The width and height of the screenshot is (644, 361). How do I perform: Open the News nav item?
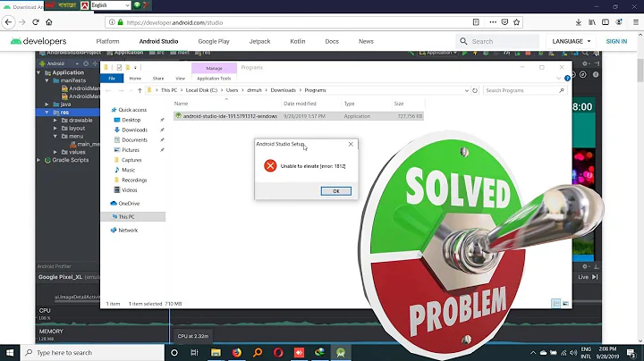click(366, 41)
